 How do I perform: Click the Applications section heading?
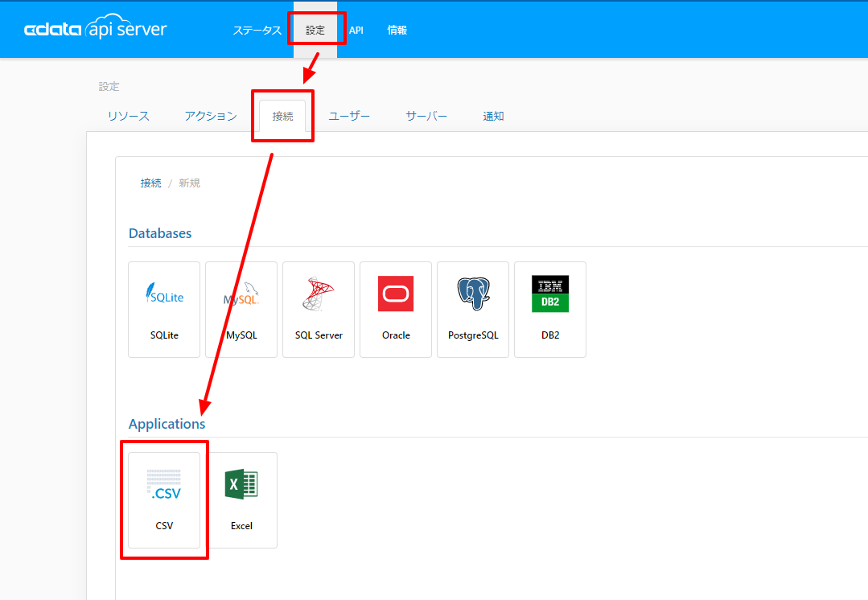coord(167,424)
